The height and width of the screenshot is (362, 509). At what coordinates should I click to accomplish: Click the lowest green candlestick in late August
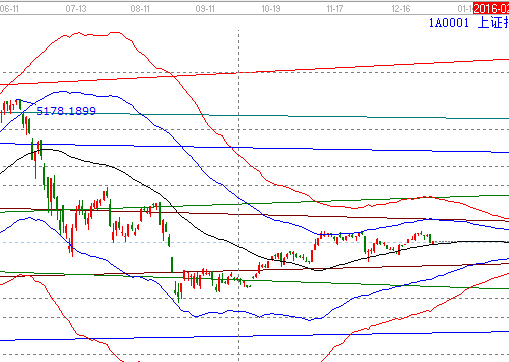point(179,293)
